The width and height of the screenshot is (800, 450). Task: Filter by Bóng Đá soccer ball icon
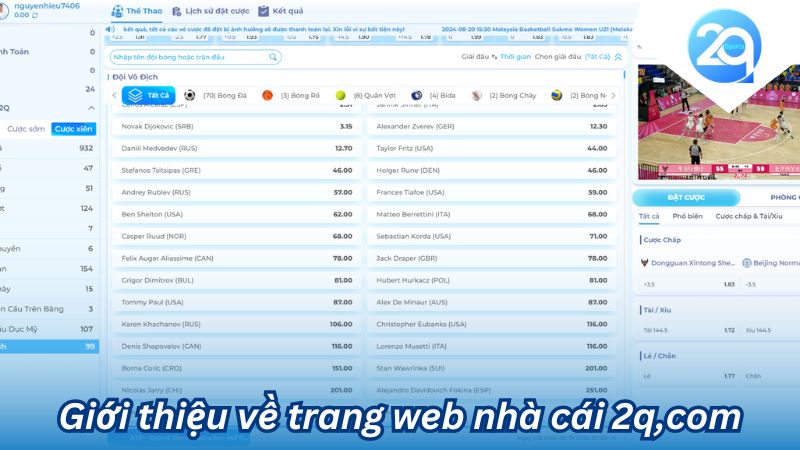(x=189, y=95)
